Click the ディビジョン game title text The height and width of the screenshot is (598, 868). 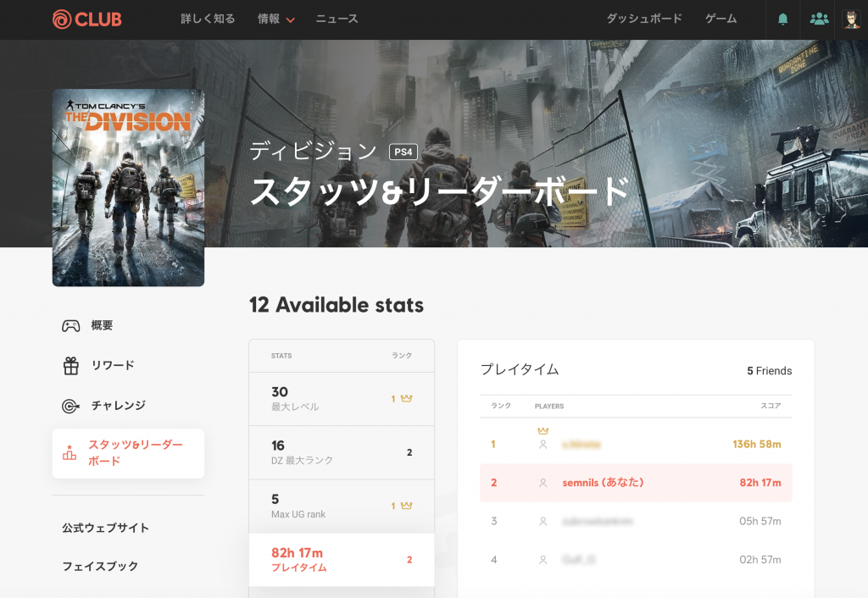[314, 151]
